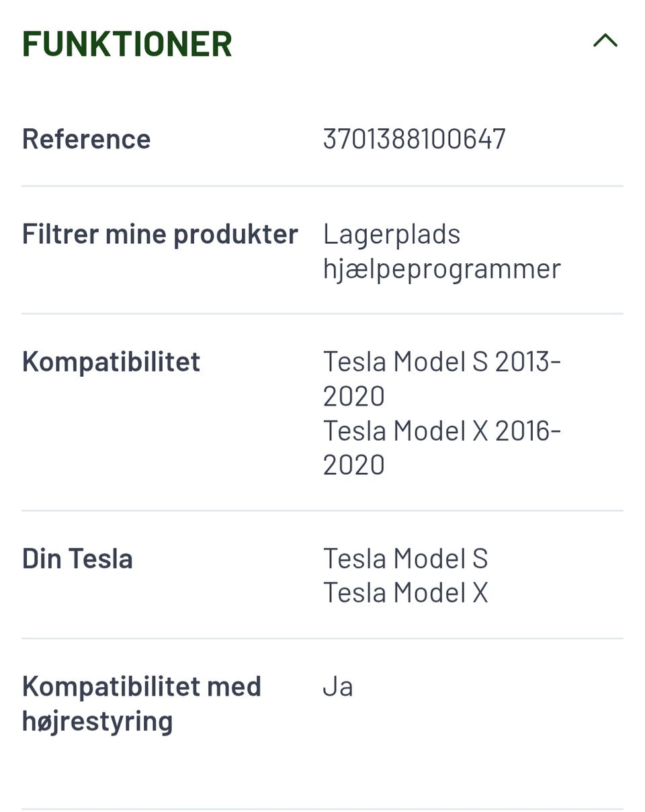The image size is (645, 812).
Task: Click the bottom divider under the højrestyring row
Action: 322,809
